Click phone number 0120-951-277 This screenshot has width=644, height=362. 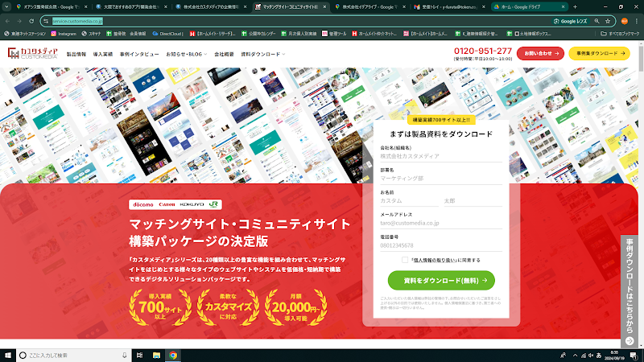482,51
